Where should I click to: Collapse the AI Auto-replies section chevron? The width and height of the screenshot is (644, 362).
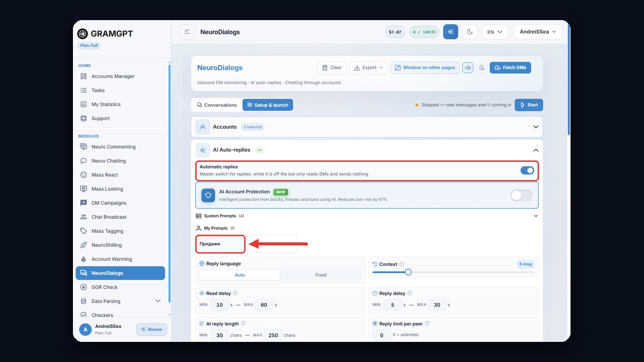pyautogui.click(x=536, y=150)
